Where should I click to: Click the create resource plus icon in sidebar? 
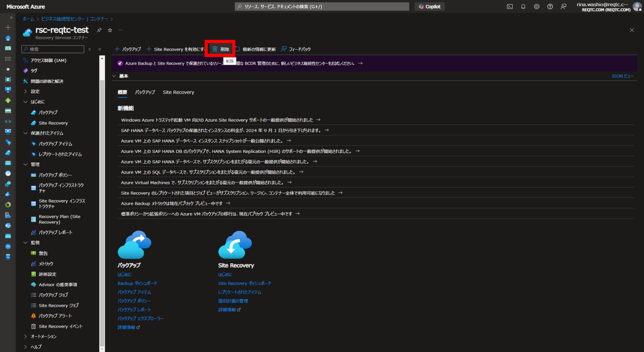click(x=8, y=27)
